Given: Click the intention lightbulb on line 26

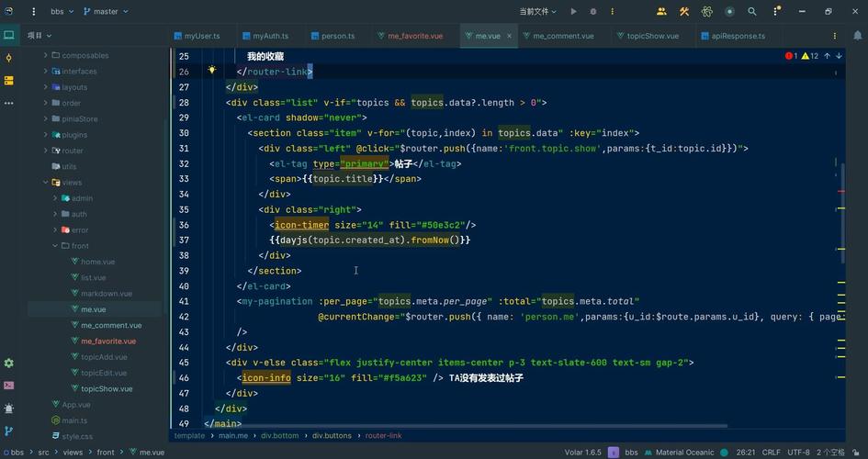Looking at the screenshot, I should (x=211, y=71).
